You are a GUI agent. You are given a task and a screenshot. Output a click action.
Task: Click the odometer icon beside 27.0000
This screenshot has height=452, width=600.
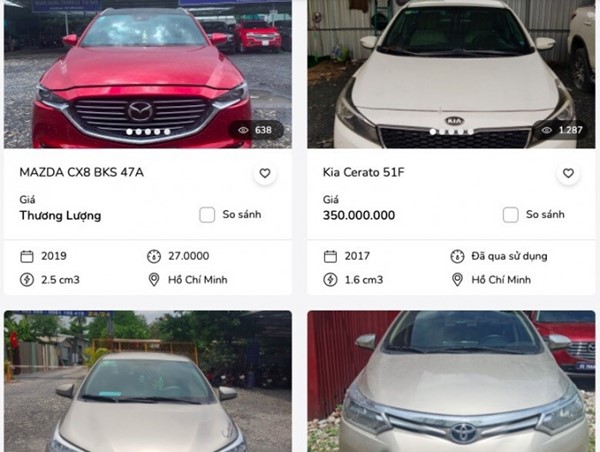coord(154,256)
